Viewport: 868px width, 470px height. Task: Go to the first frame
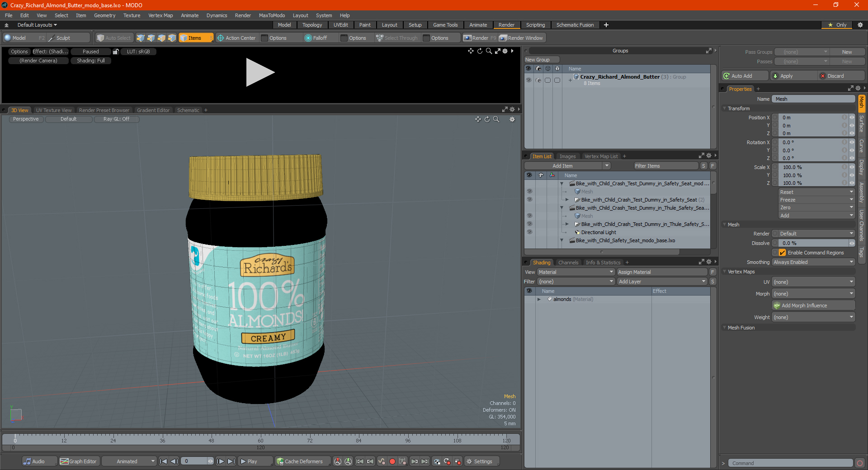pyautogui.click(x=164, y=461)
